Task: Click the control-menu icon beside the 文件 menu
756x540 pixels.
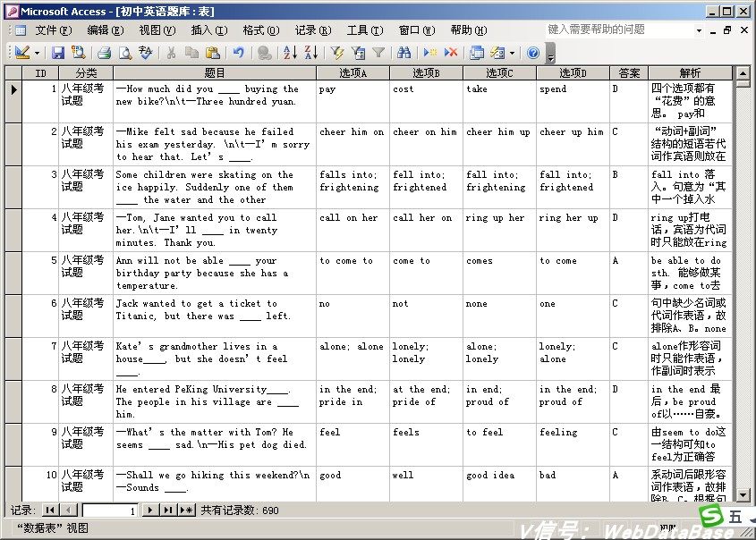Action: point(21,30)
